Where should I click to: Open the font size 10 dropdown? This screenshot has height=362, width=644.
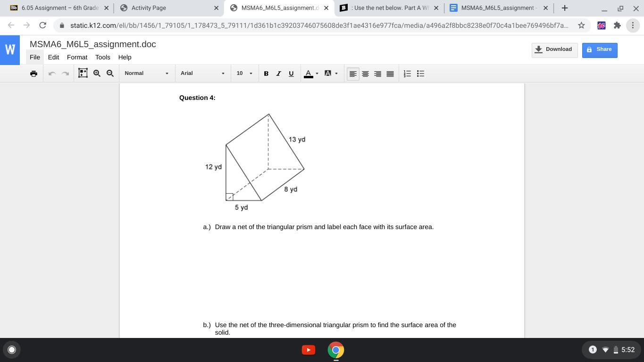pyautogui.click(x=244, y=73)
